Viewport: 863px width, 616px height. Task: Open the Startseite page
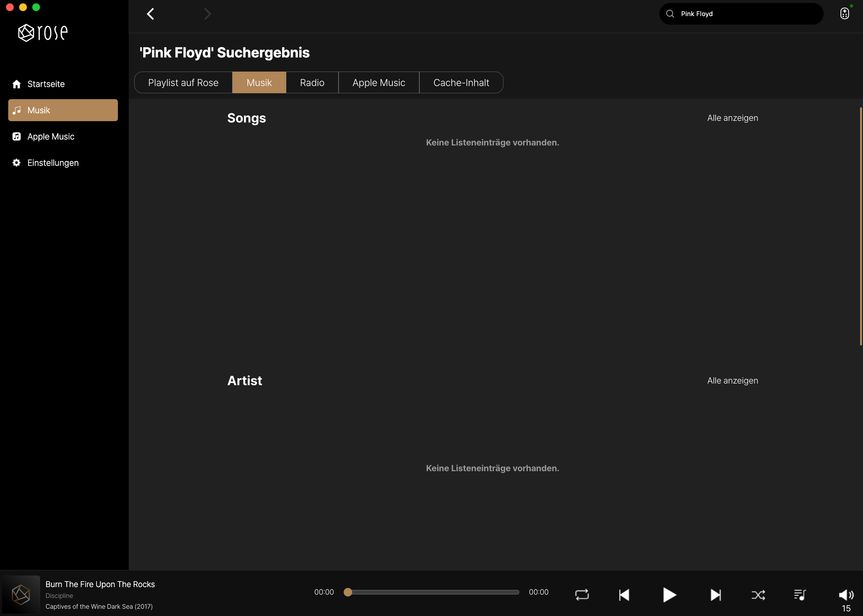click(x=63, y=84)
